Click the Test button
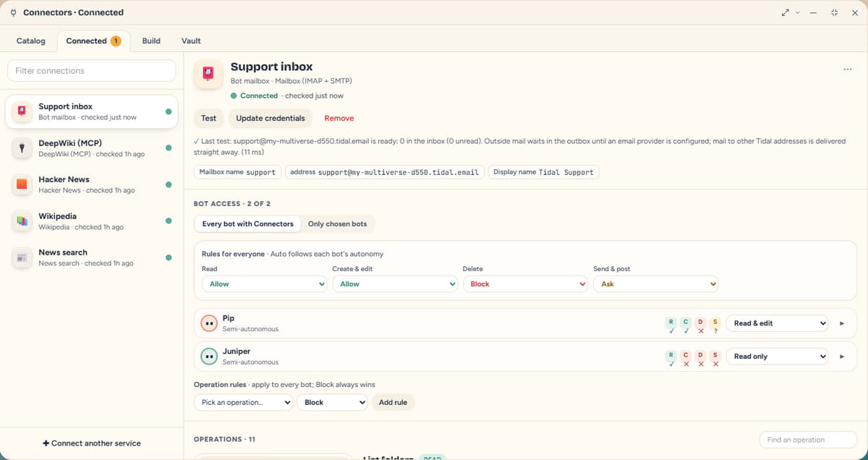 click(x=208, y=118)
